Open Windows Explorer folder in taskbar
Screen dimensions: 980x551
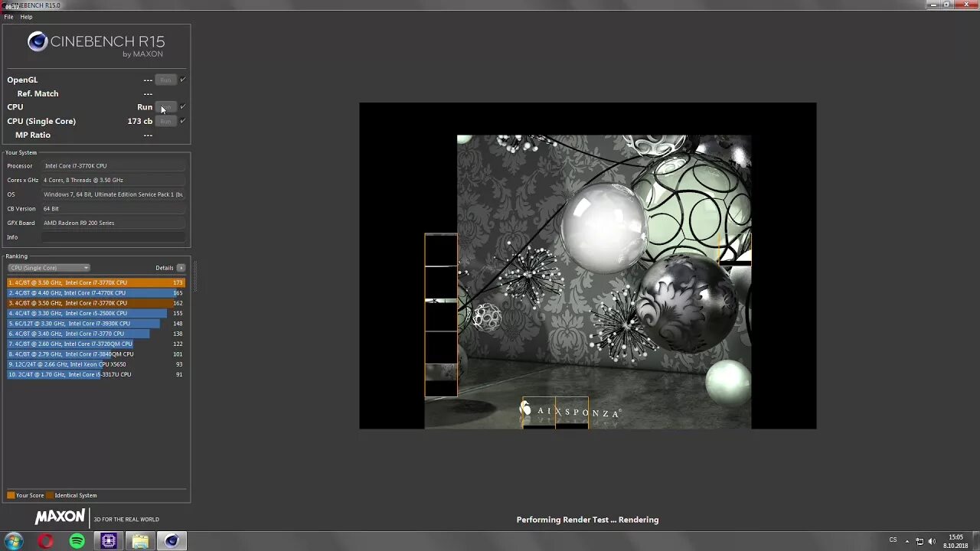click(140, 541)
